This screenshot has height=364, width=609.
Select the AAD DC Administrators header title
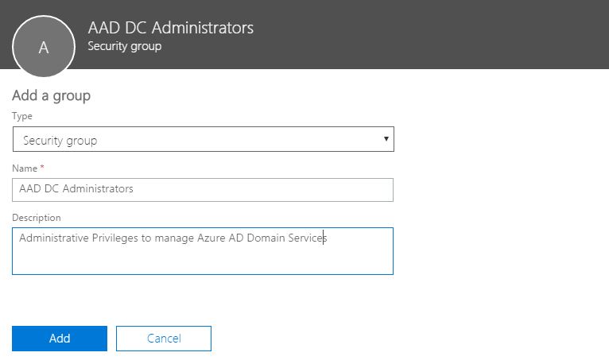170,28
